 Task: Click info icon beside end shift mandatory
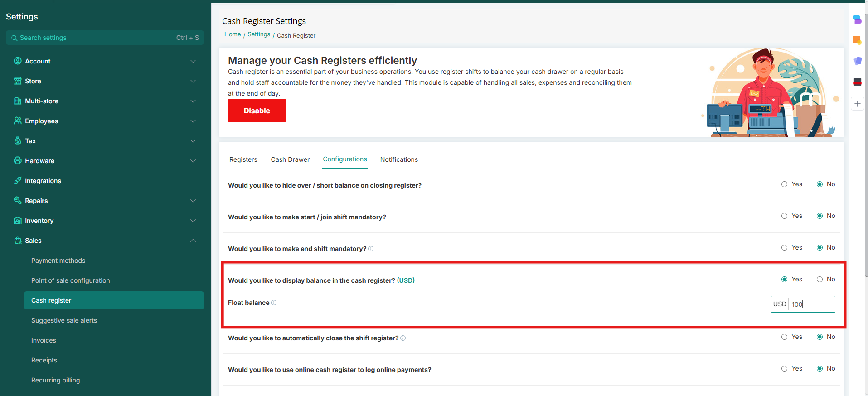click(x=371, y=249)
